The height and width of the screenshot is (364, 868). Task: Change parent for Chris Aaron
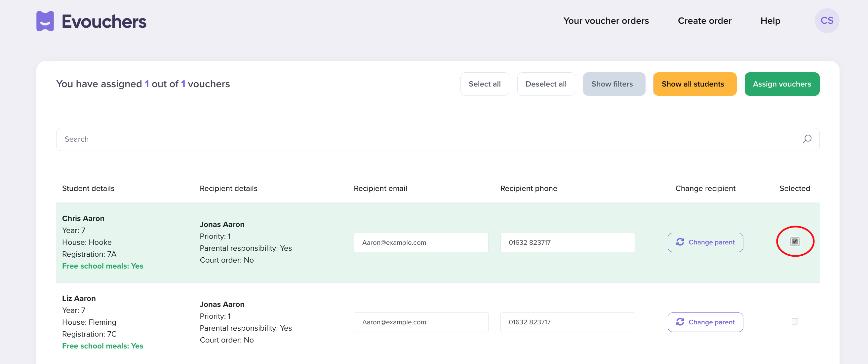[x=705, y=242]
